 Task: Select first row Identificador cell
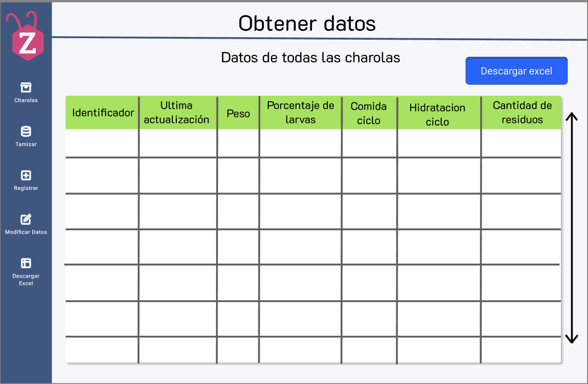[102, 143]
